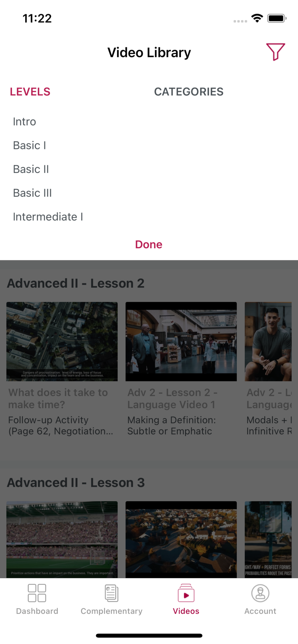Select the Videos tab icon
The width and height of the screenshot is (298, 644).
[186, 593]
